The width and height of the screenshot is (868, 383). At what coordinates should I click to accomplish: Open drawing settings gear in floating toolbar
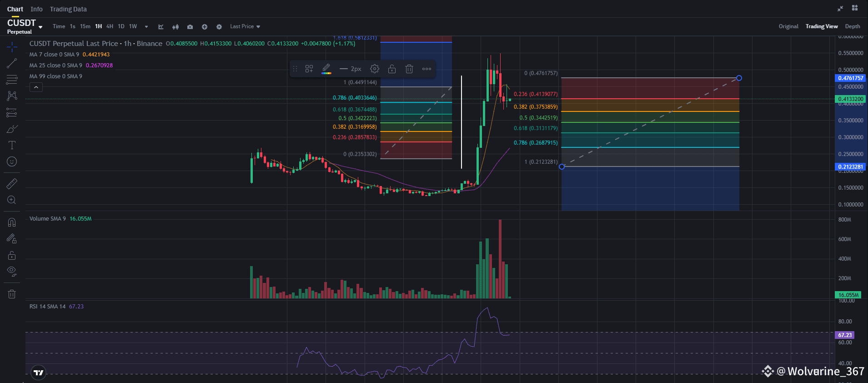point(375,69)
